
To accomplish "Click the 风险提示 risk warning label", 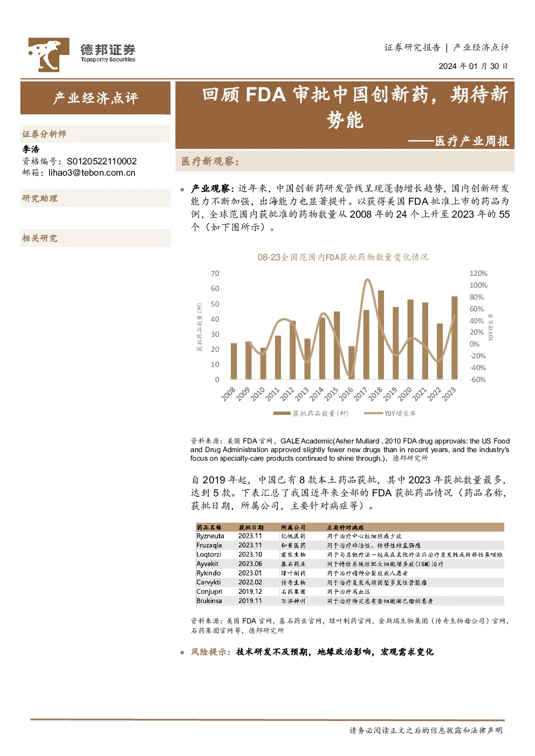I will 211,652.
